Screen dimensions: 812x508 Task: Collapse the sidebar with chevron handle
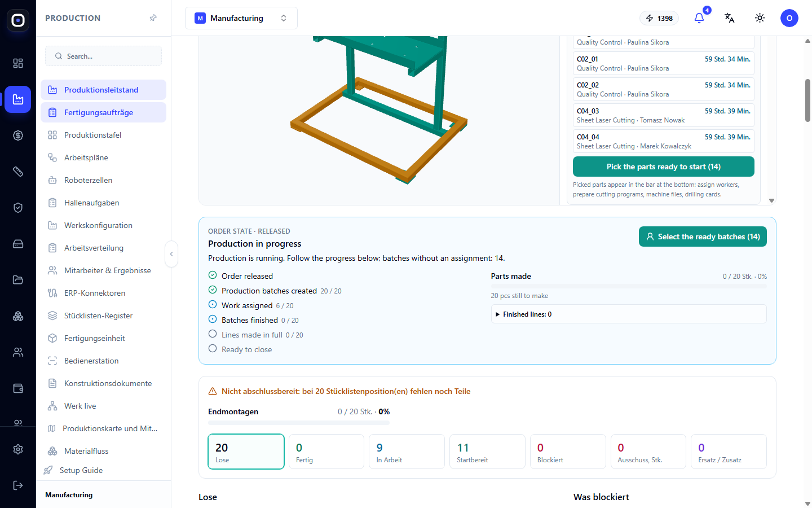[171, 254]
